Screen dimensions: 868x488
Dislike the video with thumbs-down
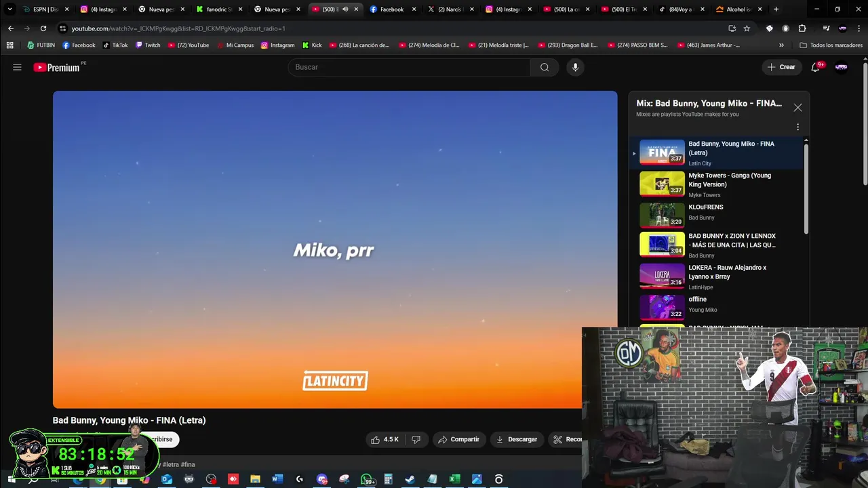pyautogui.click(x=416, y=439)
